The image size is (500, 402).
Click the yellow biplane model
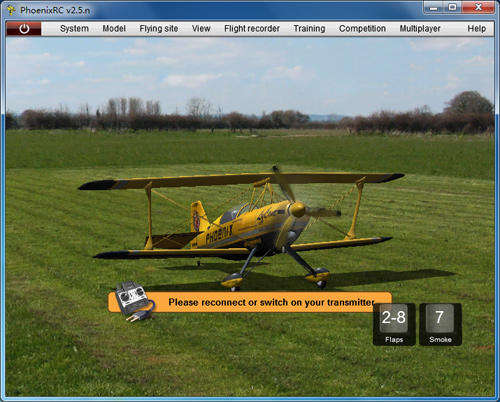tap(242, 227)
